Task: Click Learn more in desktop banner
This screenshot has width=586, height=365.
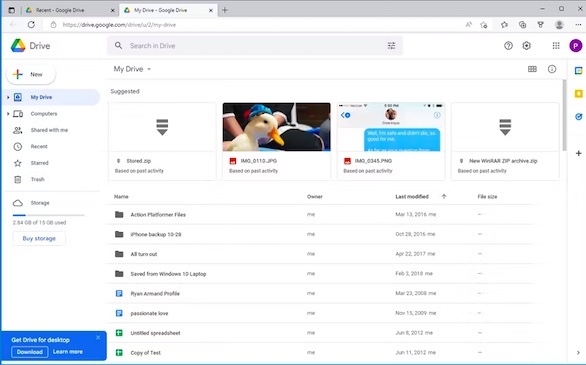Action: tap(68, 352)
